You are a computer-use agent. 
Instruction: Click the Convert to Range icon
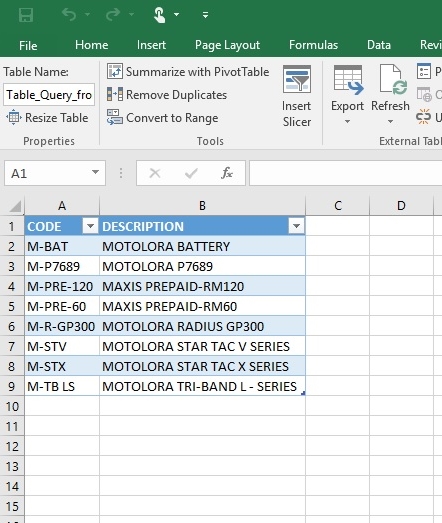coord(115,117)
